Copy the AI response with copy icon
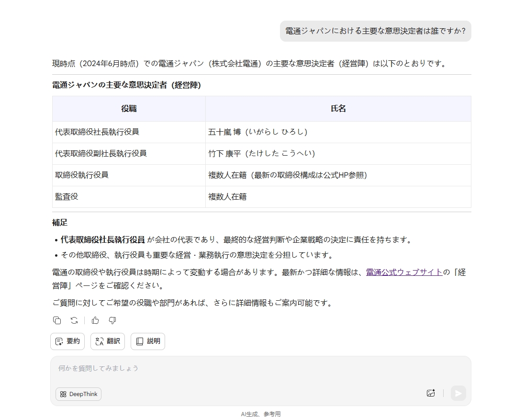The width and height of the screenshot is (514, 420). coord(57,320)
